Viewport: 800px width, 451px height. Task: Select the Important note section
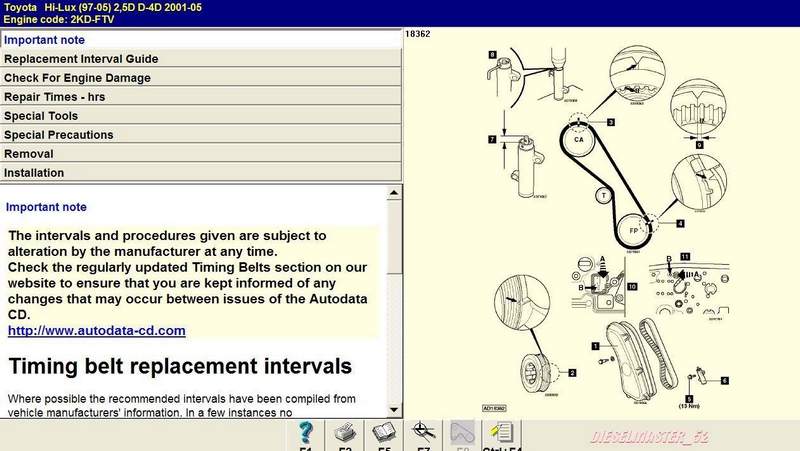tap(201, 40)
